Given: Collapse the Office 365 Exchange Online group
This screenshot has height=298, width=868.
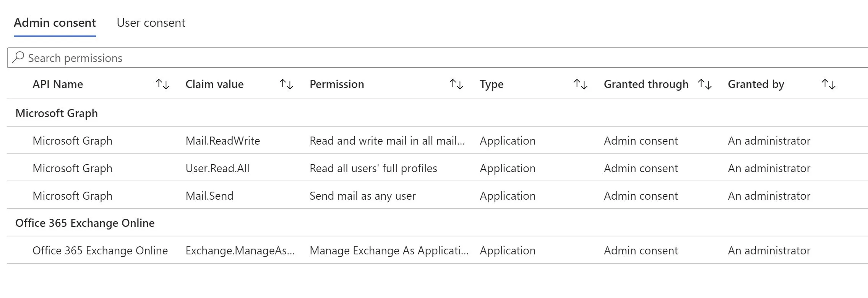Looking at the screenshot, I should coord(85,223).
